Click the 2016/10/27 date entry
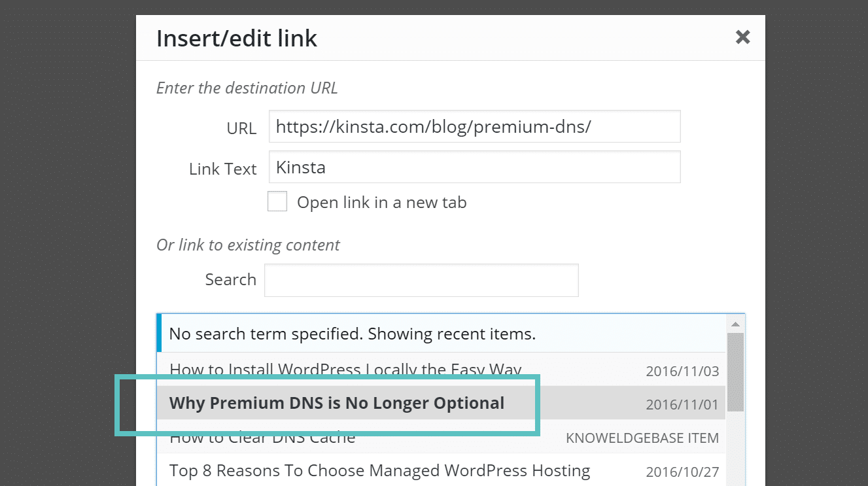The image size is (868, 486). 682,472
